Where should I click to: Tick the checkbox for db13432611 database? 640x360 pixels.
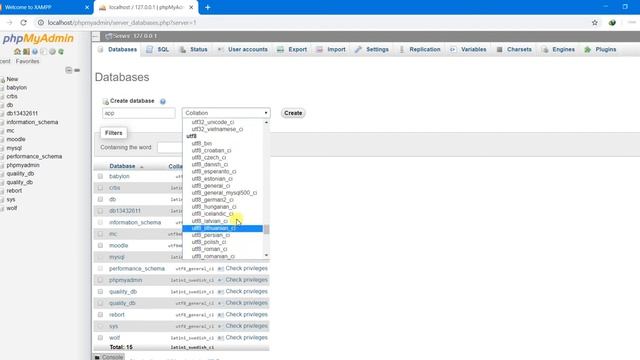[x=100, y=211]
